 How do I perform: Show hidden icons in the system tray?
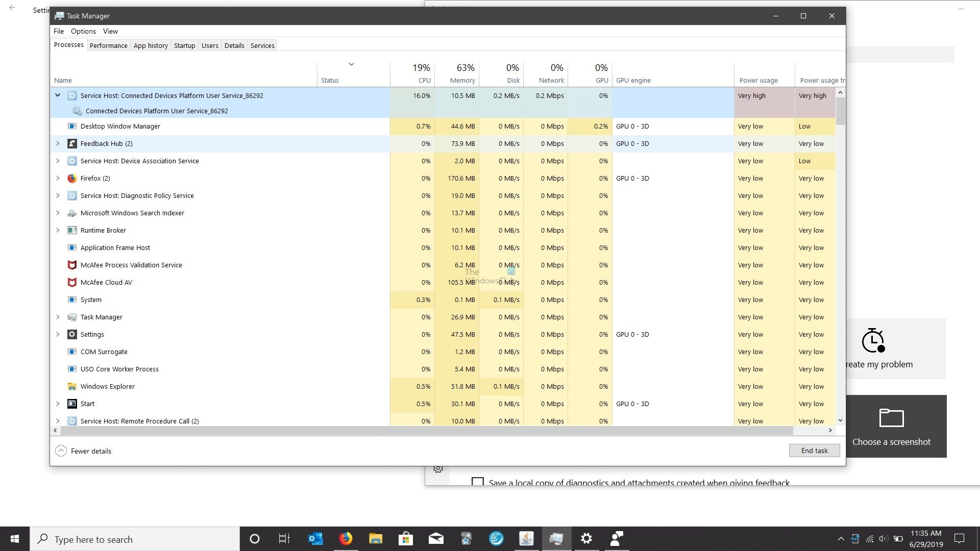(x=840, y=538)
